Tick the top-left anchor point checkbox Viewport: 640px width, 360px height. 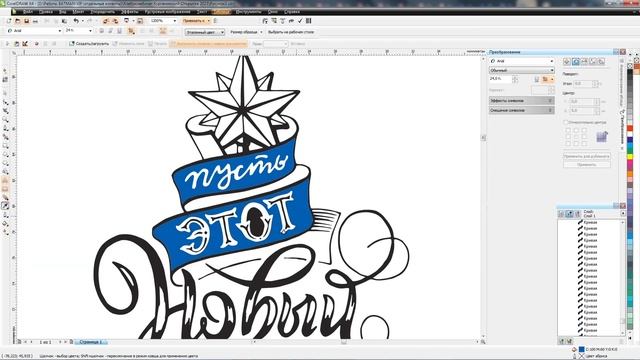(x=568, y=131)
